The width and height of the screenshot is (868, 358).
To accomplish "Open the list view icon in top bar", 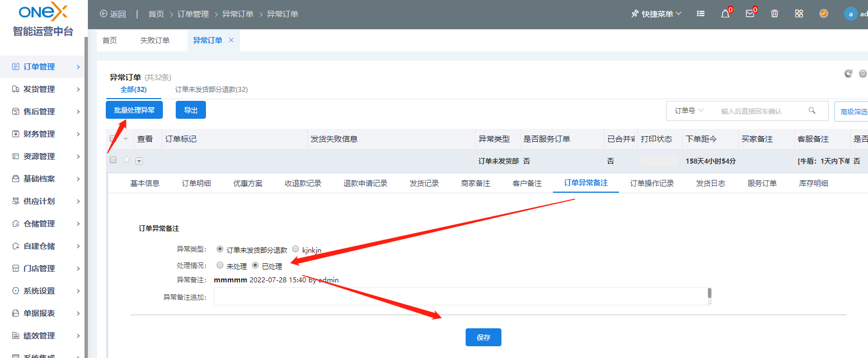I will click(701, 13).
